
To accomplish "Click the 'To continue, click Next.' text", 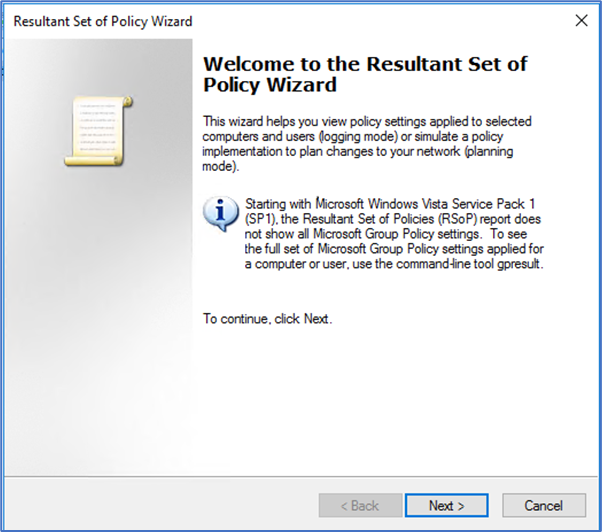I will (x=267, y=319).
